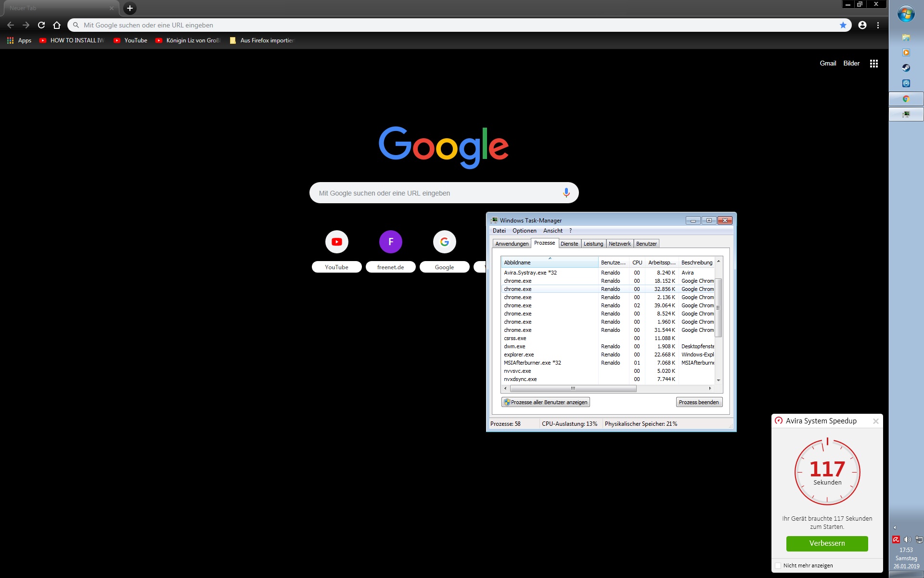The image size is (924, 578).
Task: Open the Windows Start orb
Action: [906, 14]
